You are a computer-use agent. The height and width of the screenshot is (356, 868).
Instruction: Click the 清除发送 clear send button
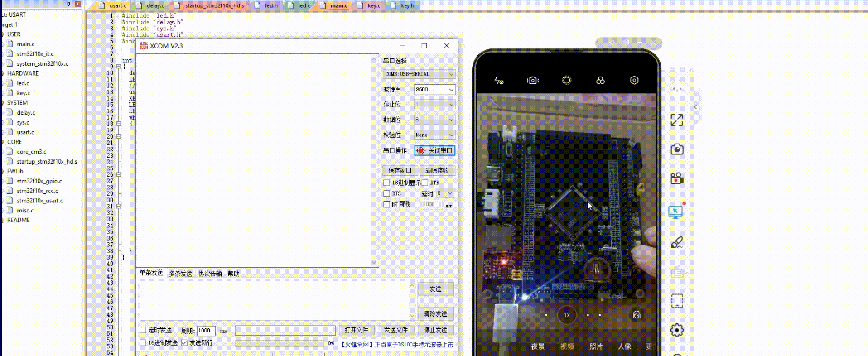click(435, 314)
